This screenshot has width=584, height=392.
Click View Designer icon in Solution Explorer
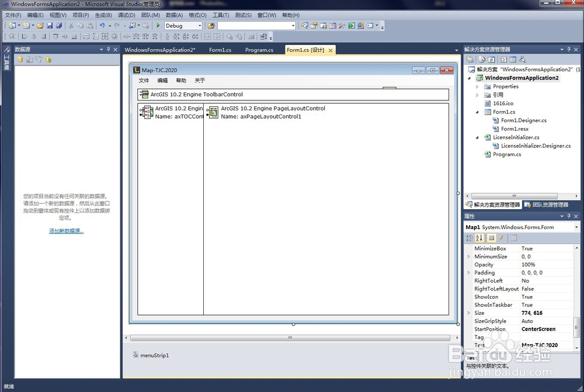pos(513,60)
